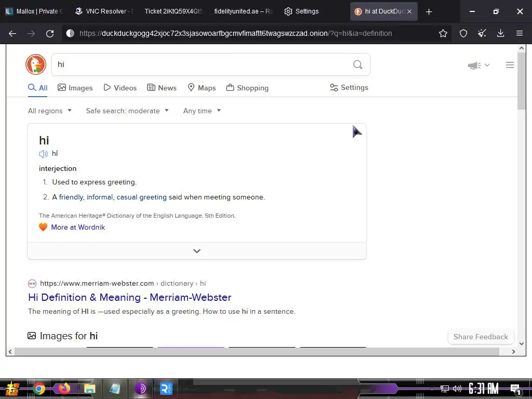Viewport: 532px width, 399px height.
Task: Select the News search tab
Action: (x=162, y=88)
